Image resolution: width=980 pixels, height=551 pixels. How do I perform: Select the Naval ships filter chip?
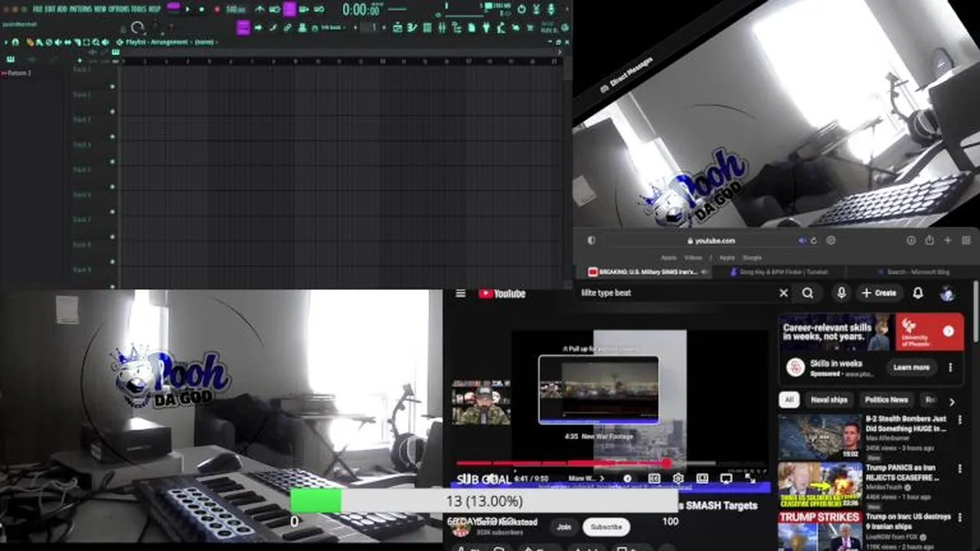click(x=828, y=399)
